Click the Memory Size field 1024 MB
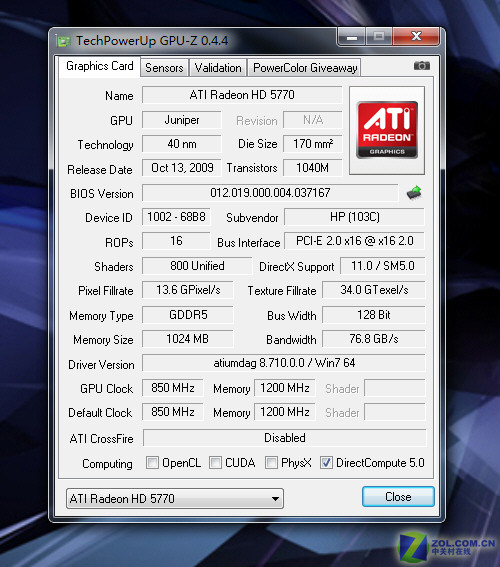Screen dimensions: 500x567 [188, 339]
